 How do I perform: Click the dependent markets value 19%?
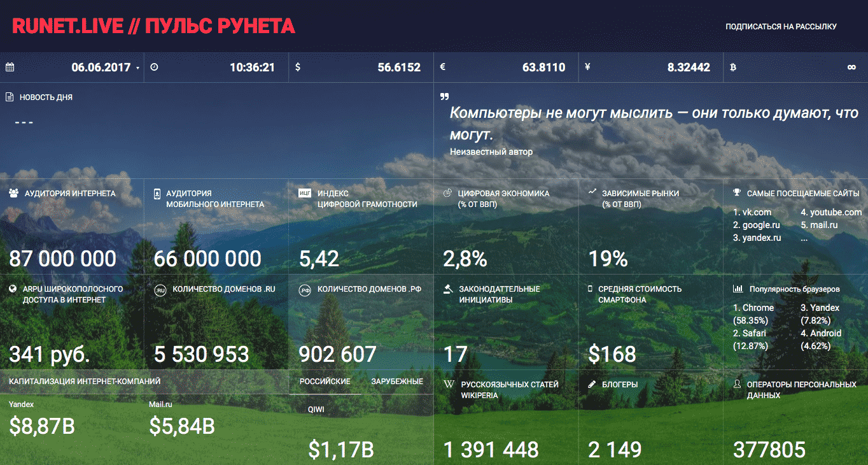pos(608,259)
